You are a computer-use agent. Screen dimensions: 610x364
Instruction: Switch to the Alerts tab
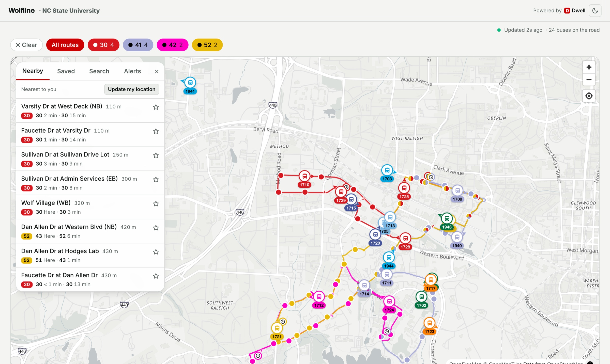132,71
